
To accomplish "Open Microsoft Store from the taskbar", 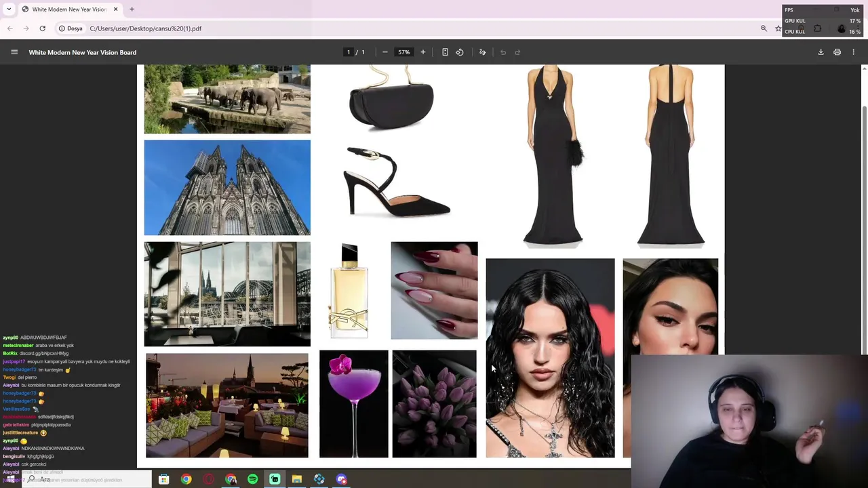I will [x=164, y=479].
